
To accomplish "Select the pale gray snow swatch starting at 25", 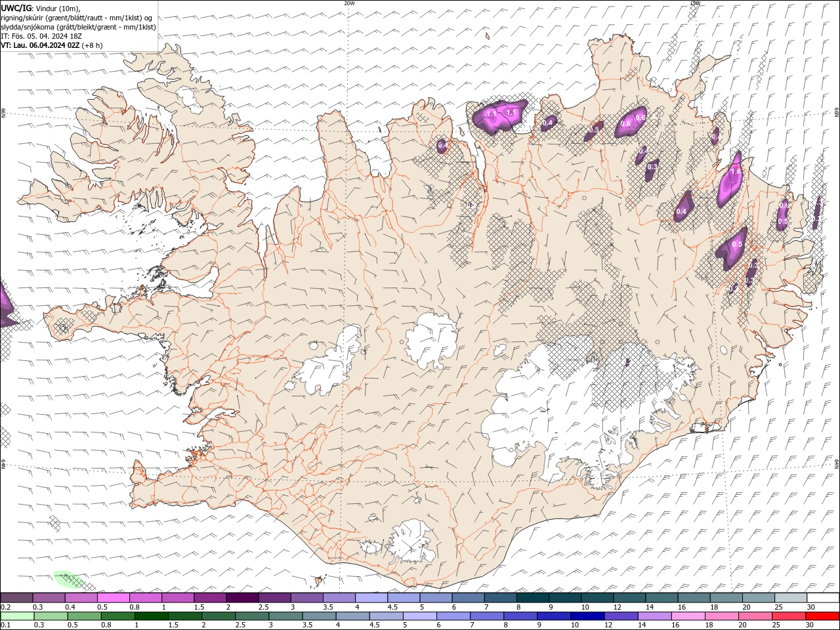I will click(790, 598).
